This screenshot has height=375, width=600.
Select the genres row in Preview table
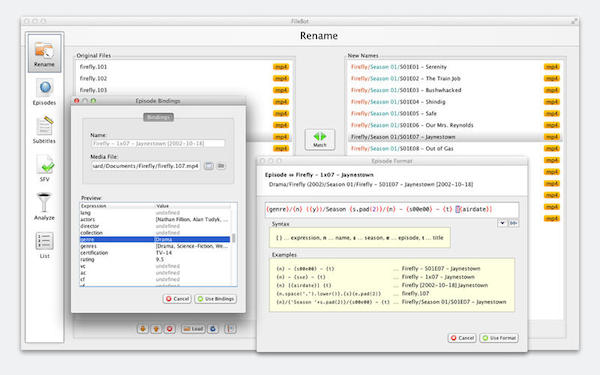[155, 246]
